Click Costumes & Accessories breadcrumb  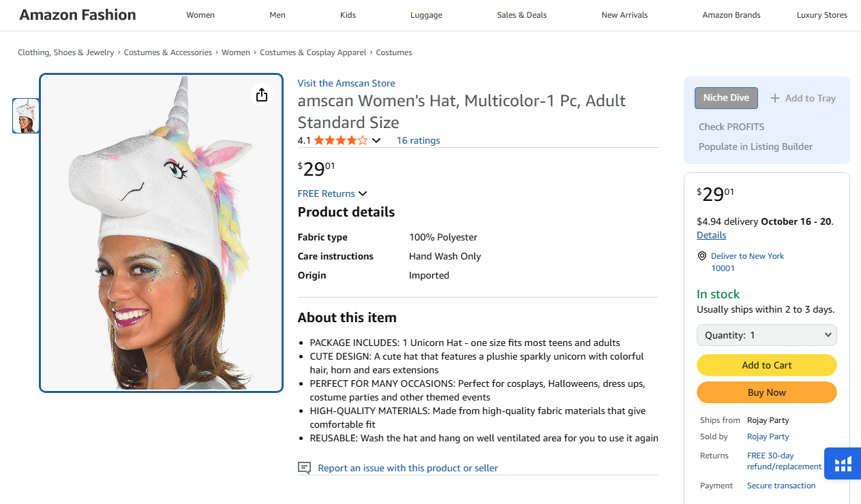point(168,52)
